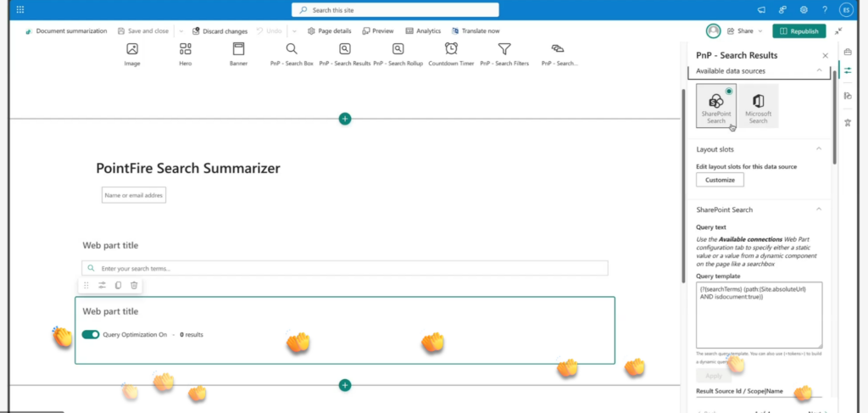Click the lower add section plus button

pyautogui.click(x=345, y=385)
